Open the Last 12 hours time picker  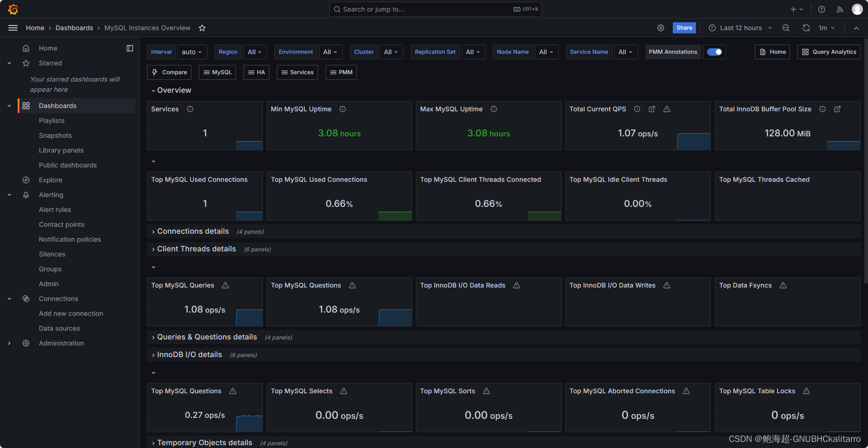740,28
